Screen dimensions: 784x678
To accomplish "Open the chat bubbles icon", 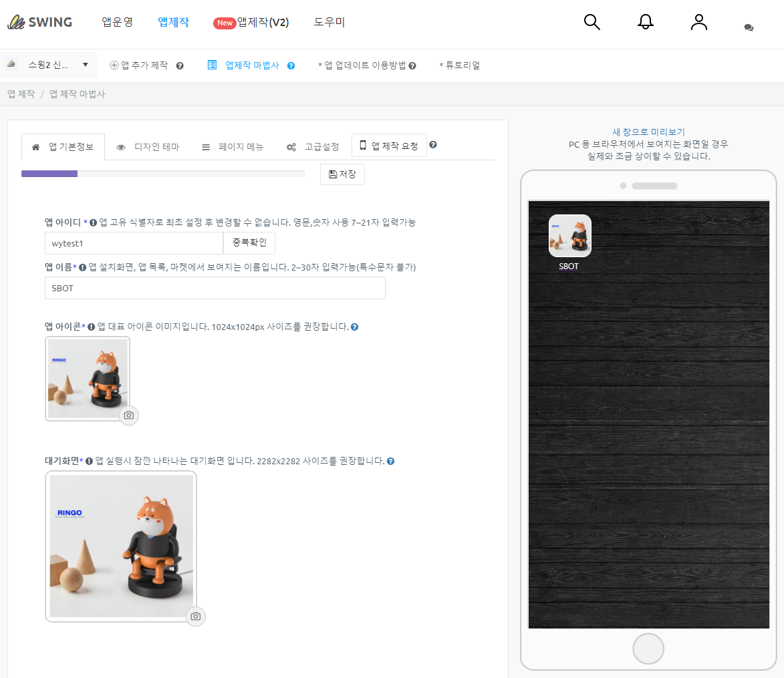I will pos(749,27).
